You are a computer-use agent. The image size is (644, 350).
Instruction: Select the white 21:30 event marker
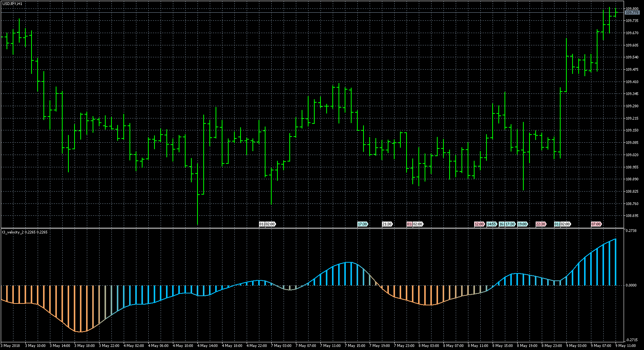point(387,224)
